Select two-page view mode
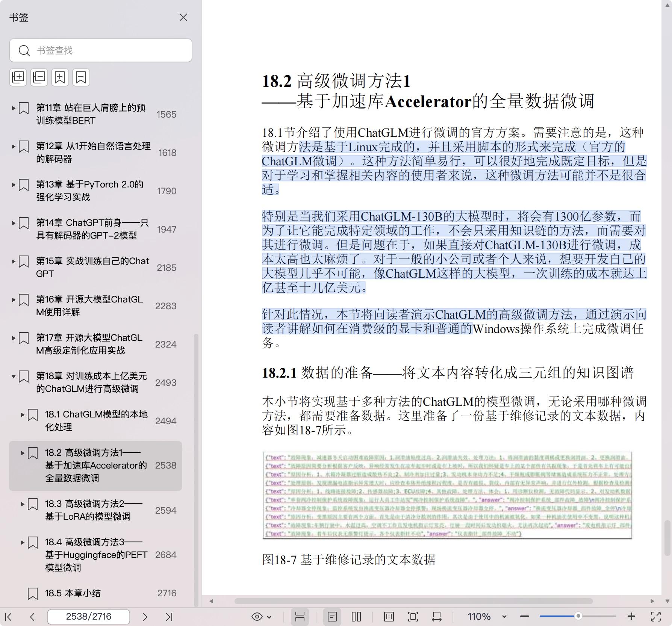The height and width of the screenshot is (626, 672). pyautogui.click(x=356, y=617)
